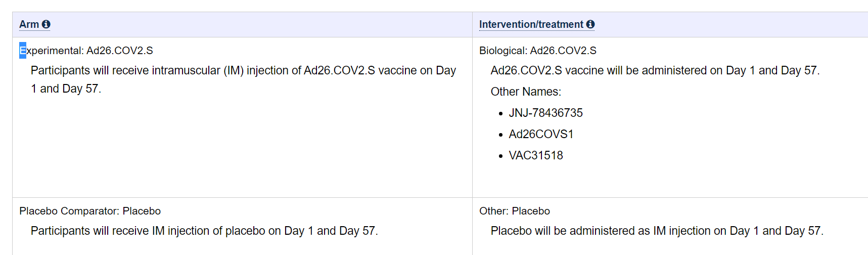Click the bullet point before VAC31518
Image resolution: width=868 pixels, height=255 pixels.
(500, 156)
